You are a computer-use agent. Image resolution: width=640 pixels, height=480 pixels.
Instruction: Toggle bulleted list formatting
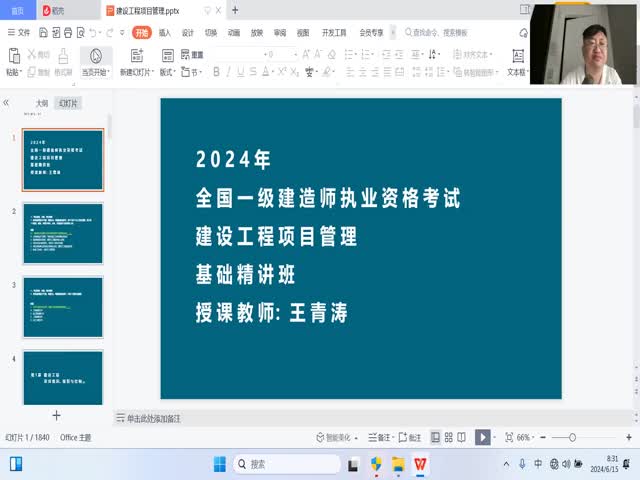(349, 54)
